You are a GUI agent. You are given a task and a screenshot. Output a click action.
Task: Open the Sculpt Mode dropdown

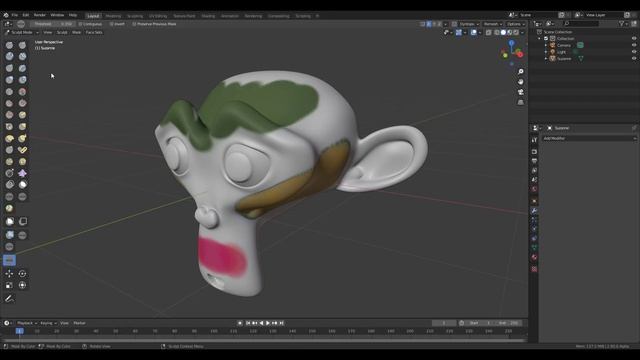pos(22,32)
